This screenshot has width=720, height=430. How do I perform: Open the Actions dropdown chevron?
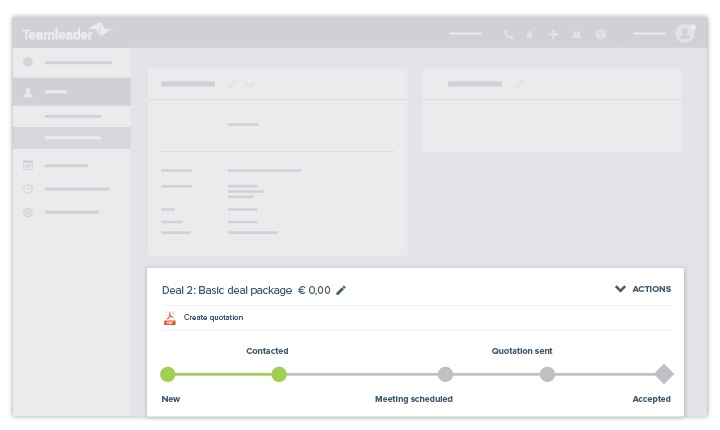[620, 289]
